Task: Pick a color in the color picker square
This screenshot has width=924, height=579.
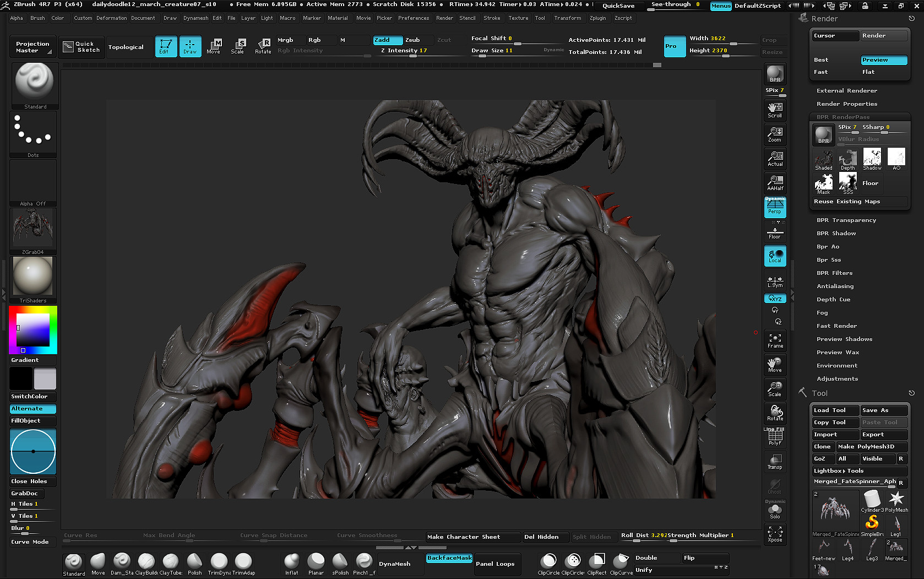Action: click(32, 330)
